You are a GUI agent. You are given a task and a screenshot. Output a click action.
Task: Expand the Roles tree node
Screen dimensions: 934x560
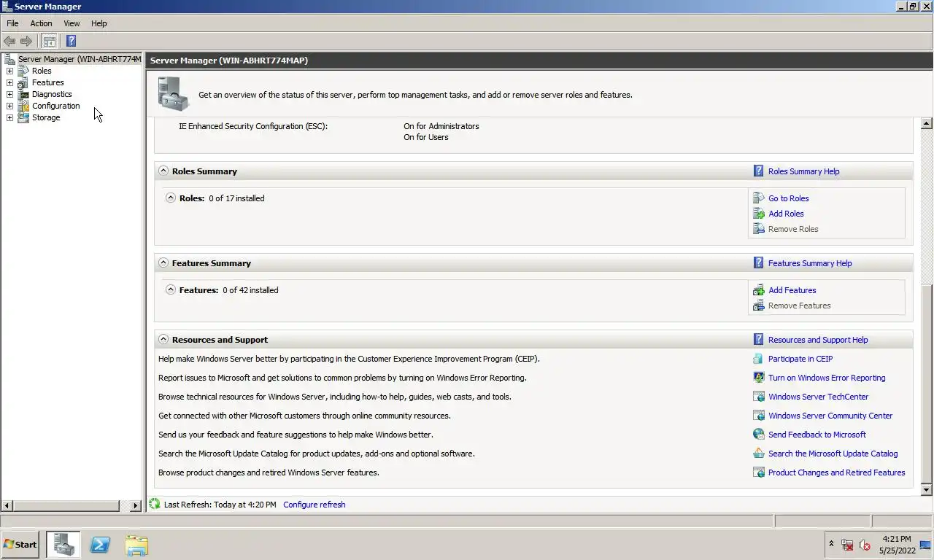[x=9, y=71]
